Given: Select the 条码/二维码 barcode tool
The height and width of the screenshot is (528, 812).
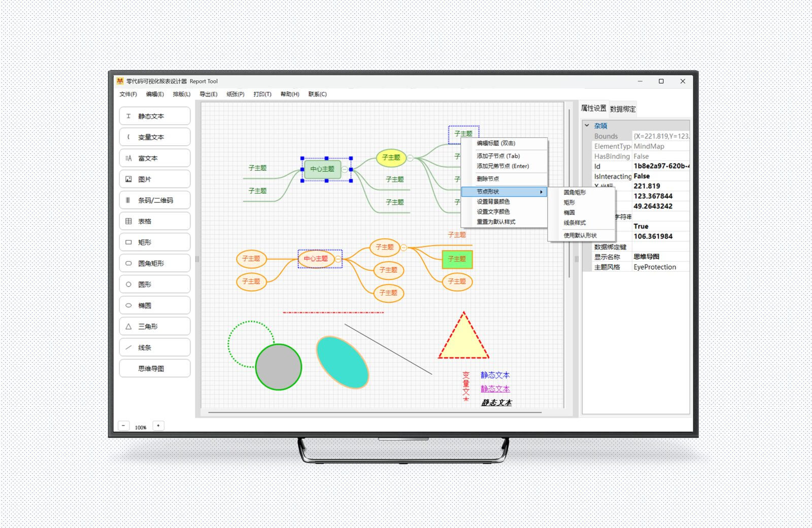Looking at the screenshot, I should point(154,200).
